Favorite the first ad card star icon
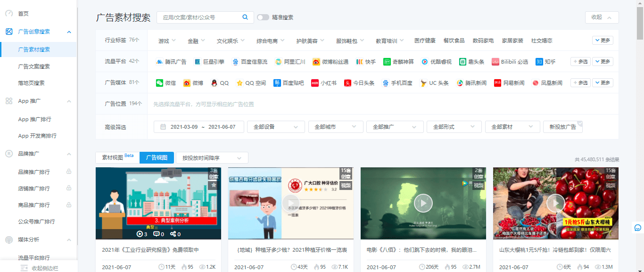This screenshot has height=272, width=644. (x=214, y=185)
